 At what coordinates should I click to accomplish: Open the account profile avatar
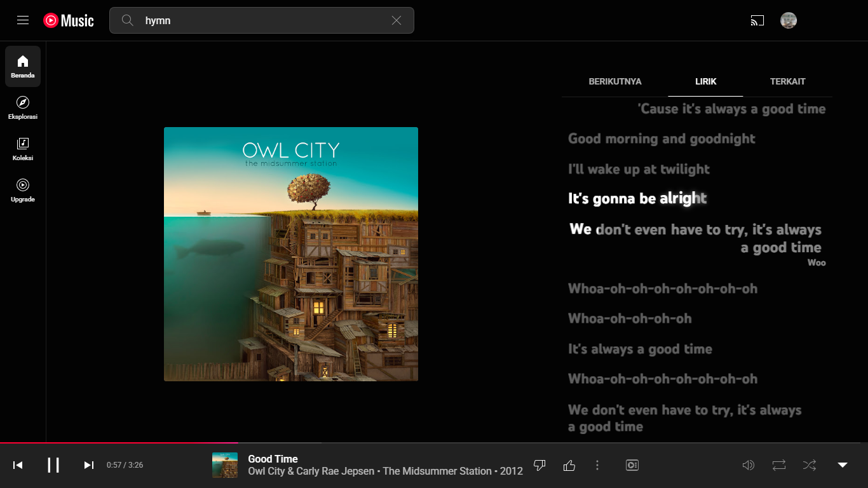(x=789, y=20)
